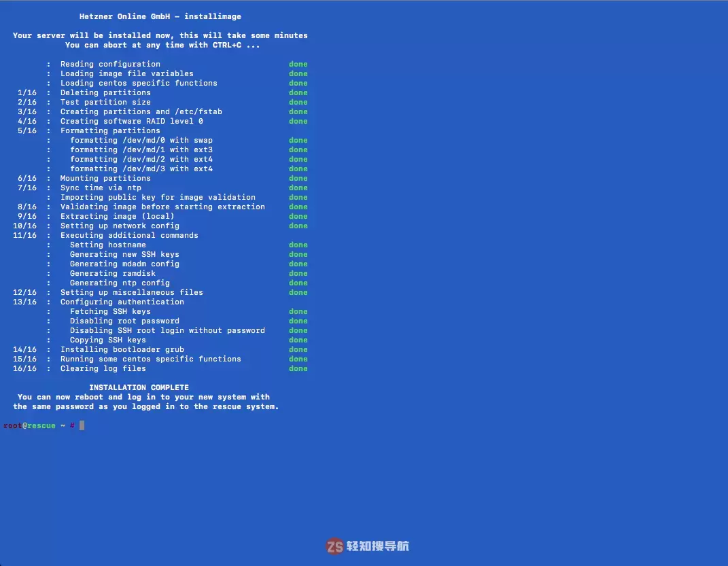Click the root@rescue shell prompt text

(30, 425)
